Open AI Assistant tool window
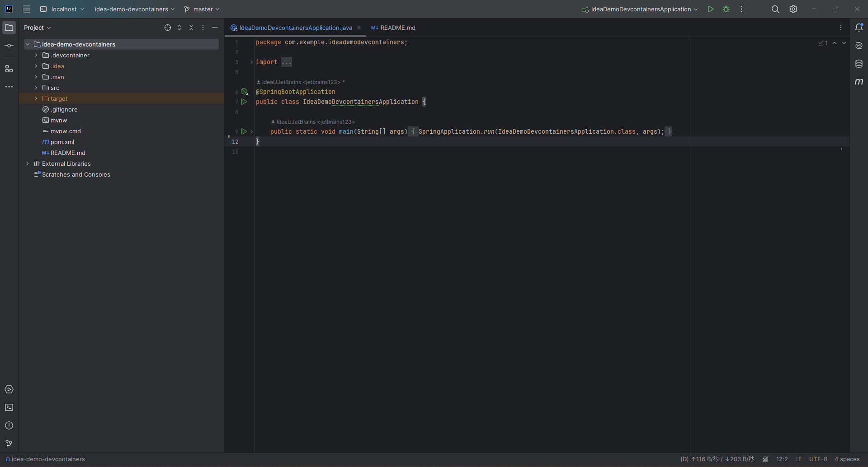 tap(859, 46)
